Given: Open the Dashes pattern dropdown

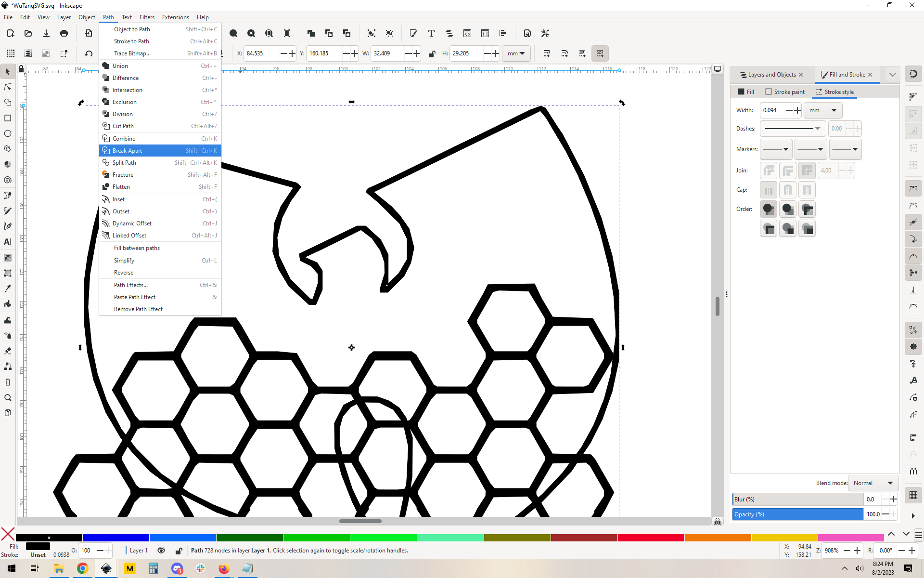Looking at the screenshot, I should 793,129.
